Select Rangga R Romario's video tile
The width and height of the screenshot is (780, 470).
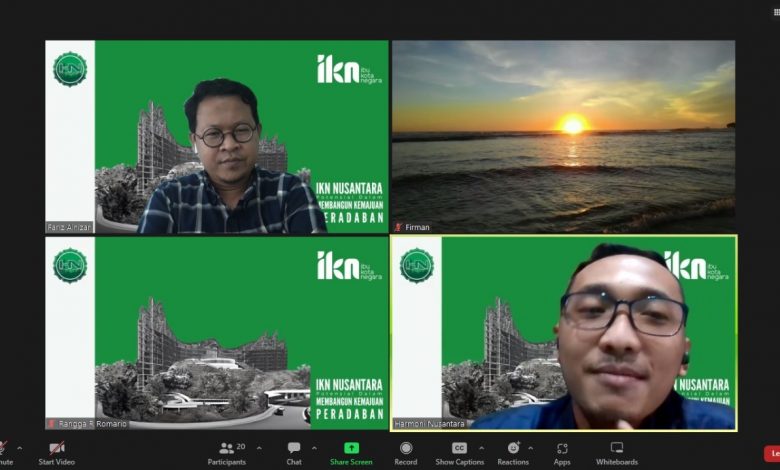tap(217, 333)
